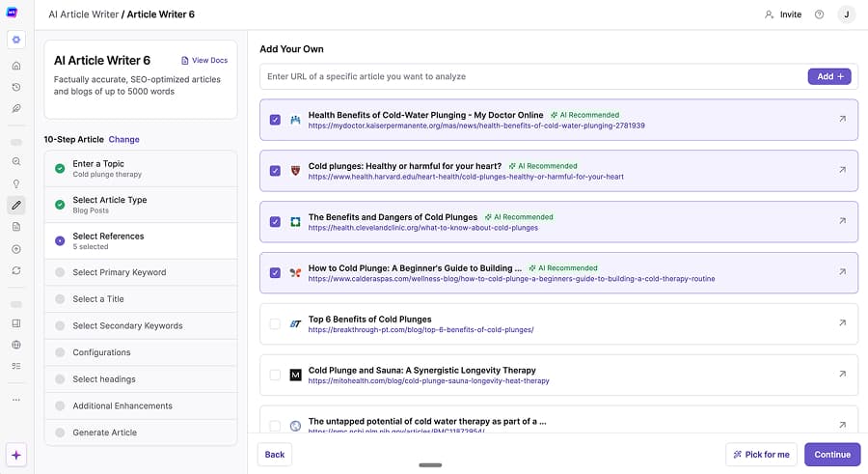Check the Cold Plunge and Sauna reference box

pyautogui.click(x=275, y=375)
